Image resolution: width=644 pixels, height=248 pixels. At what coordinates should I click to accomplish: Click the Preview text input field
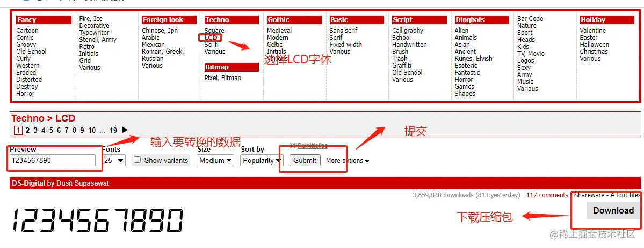53,160
